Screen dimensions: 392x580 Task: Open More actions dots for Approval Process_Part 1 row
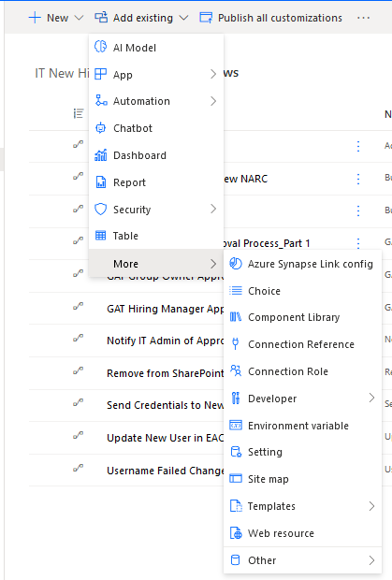pyautogui.click(x=358, y=243)
